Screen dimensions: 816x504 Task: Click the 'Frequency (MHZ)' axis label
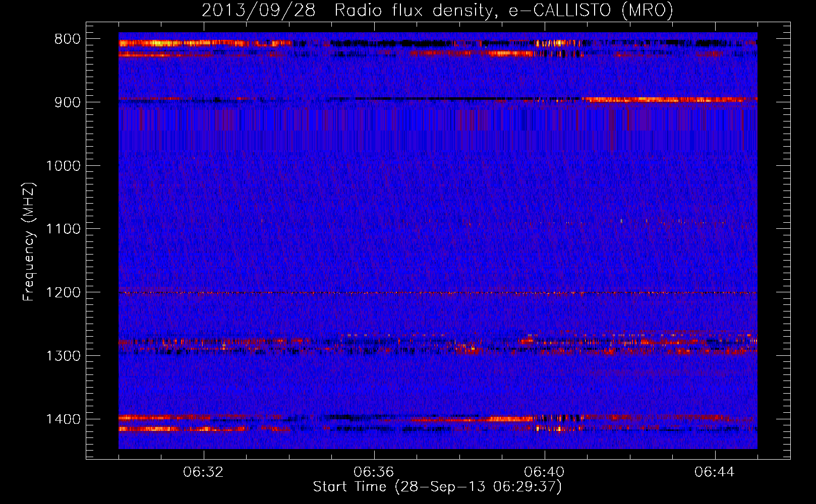click(29, 241)
